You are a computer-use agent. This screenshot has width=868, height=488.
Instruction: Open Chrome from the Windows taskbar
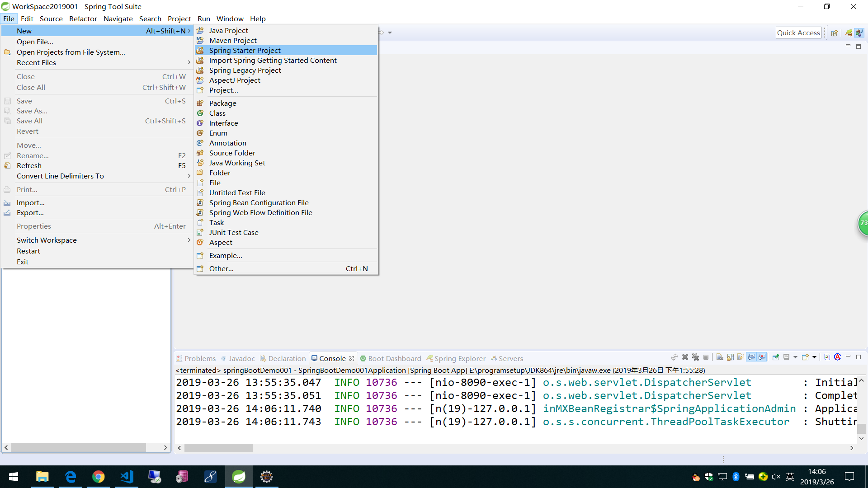pos(98,477)
